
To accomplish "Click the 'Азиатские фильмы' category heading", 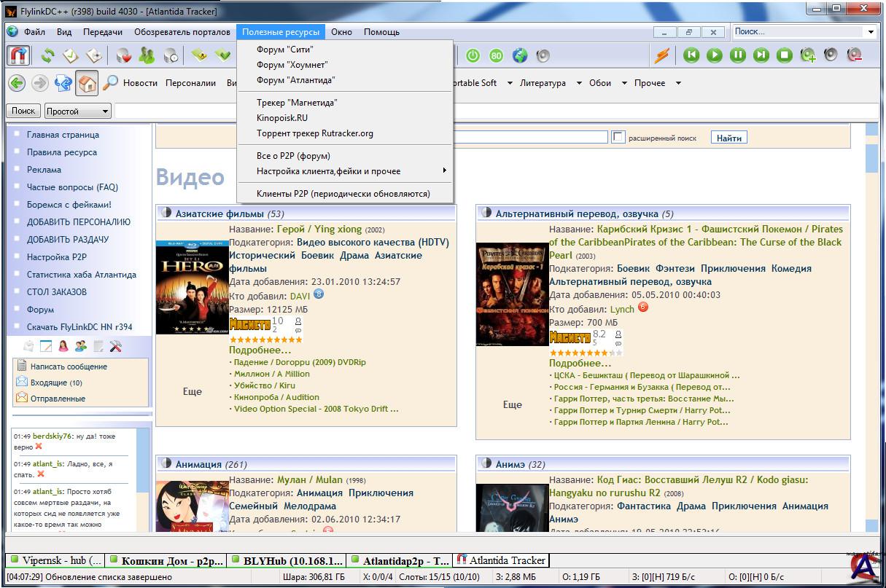I will point(219,213).
